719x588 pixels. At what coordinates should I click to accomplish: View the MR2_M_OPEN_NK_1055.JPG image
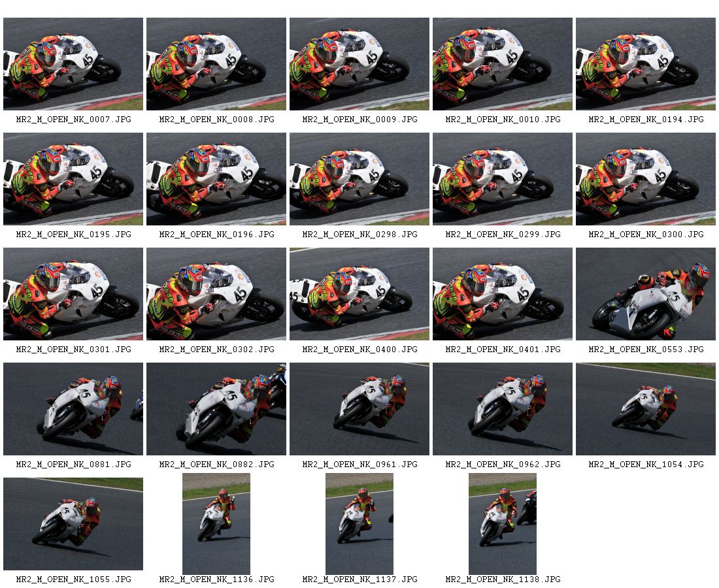click(x=73, y=524)
